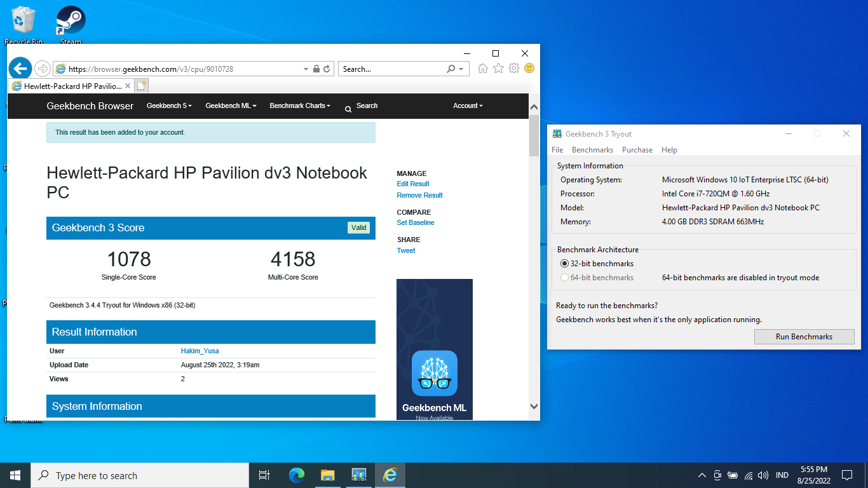Click the lock security icon in address bar
868x488 pixels.
tap(316, 69)
